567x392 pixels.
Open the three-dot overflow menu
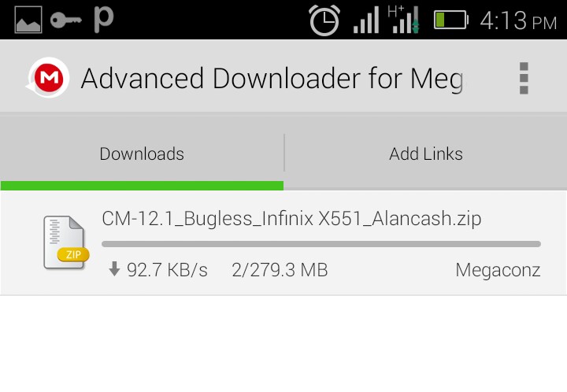(x=524, y=78)
